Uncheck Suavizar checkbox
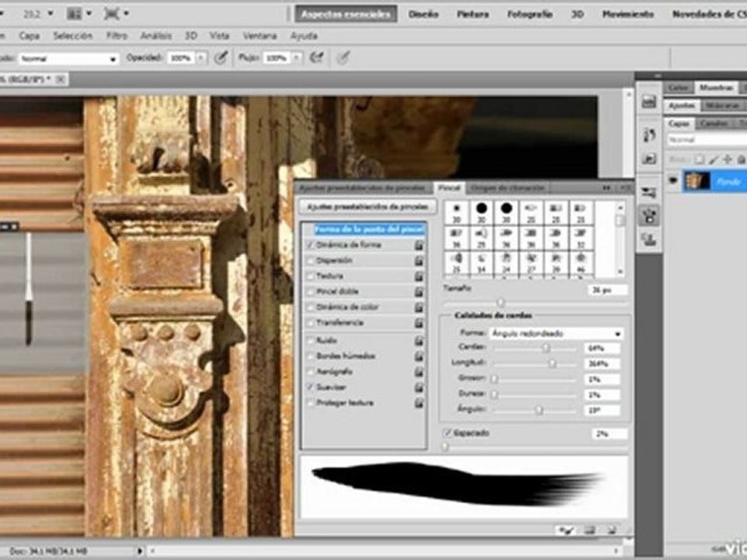The width and height of the screenshot is (747, 560). [x=310, y=387]
